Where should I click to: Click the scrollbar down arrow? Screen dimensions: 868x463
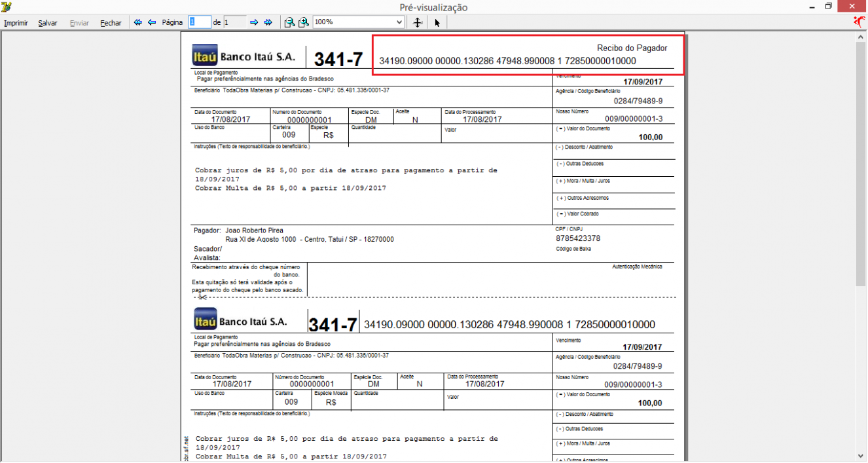tap(861, 456)
